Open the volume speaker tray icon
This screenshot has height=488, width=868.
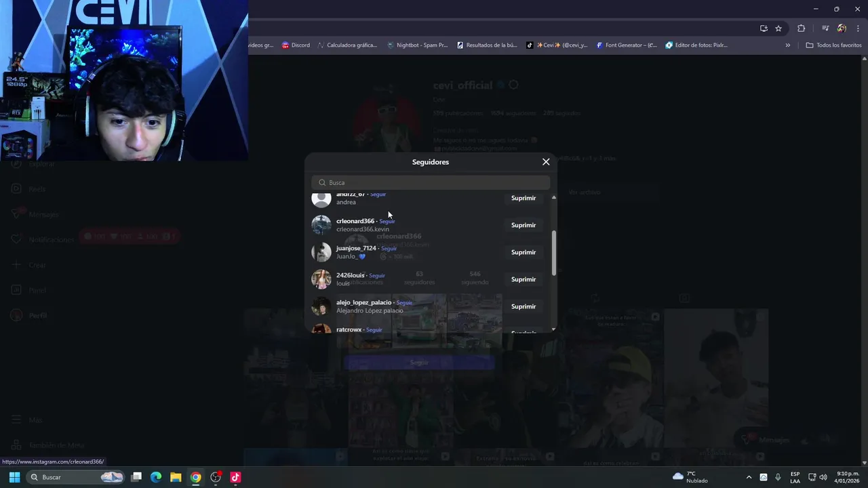click(823, 477)
